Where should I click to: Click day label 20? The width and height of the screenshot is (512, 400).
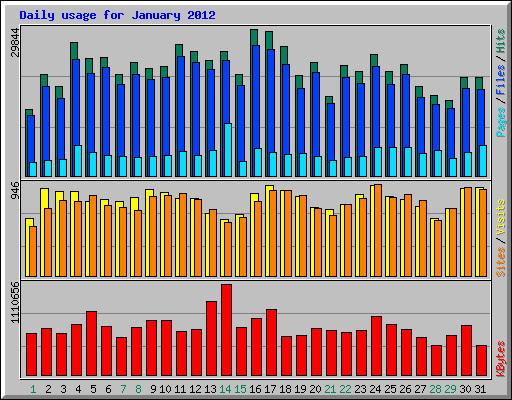pos(315,389)
